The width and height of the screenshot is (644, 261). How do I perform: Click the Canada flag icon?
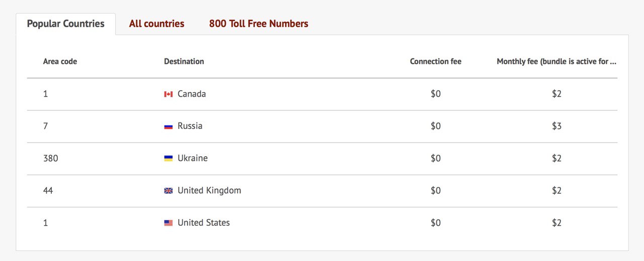pyautogui.click(x=169, y=94)
